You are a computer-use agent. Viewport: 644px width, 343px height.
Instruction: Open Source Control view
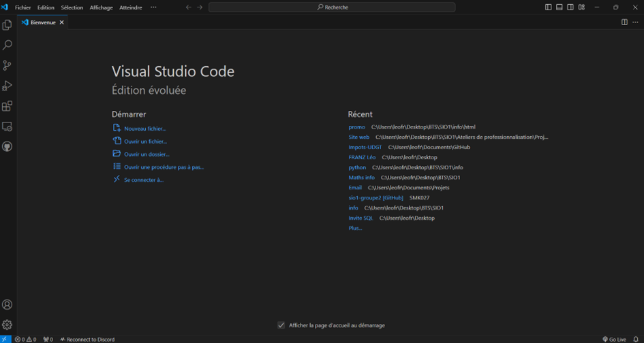[7, 65]
